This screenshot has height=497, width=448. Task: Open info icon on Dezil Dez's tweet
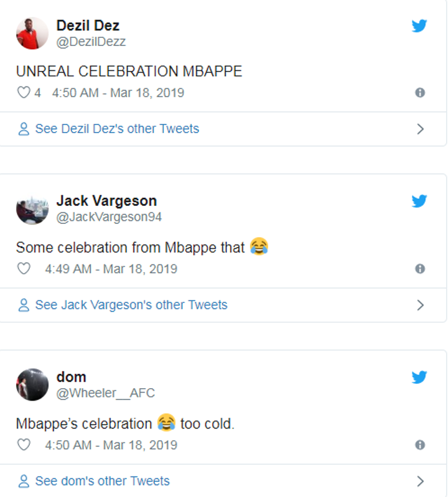(420, 93)
